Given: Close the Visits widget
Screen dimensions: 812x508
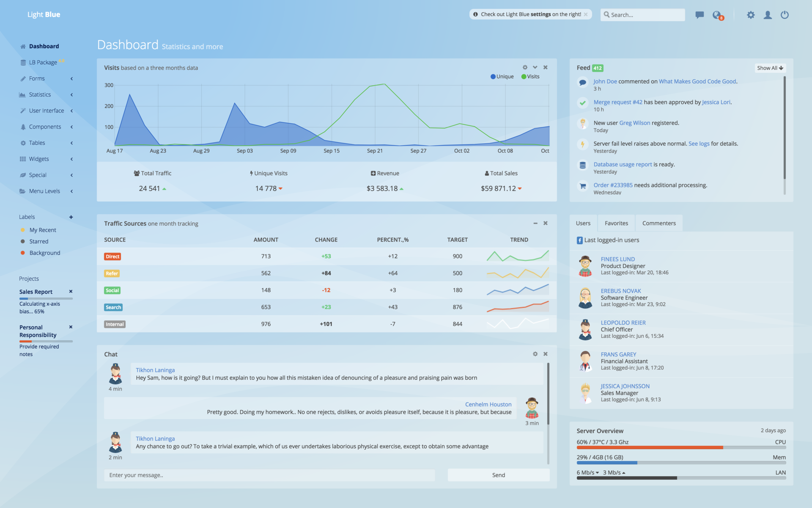Looking at the screenshot, I should (x=546, y=67).
